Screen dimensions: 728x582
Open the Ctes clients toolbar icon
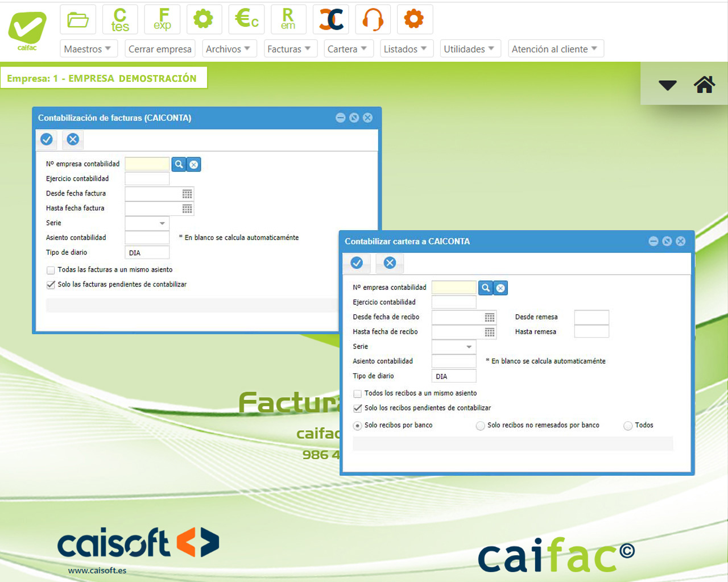pyautogui.click(x=120, y=20)
